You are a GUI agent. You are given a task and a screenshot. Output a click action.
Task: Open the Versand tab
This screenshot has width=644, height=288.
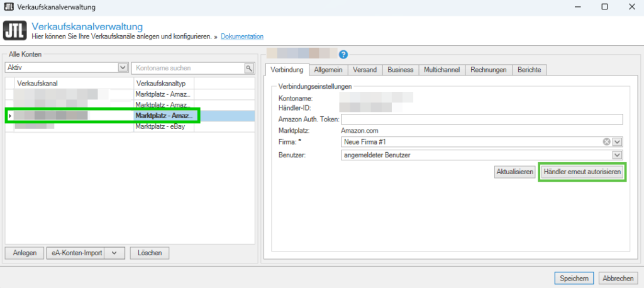pyautogui.click(x=365, y=70)
